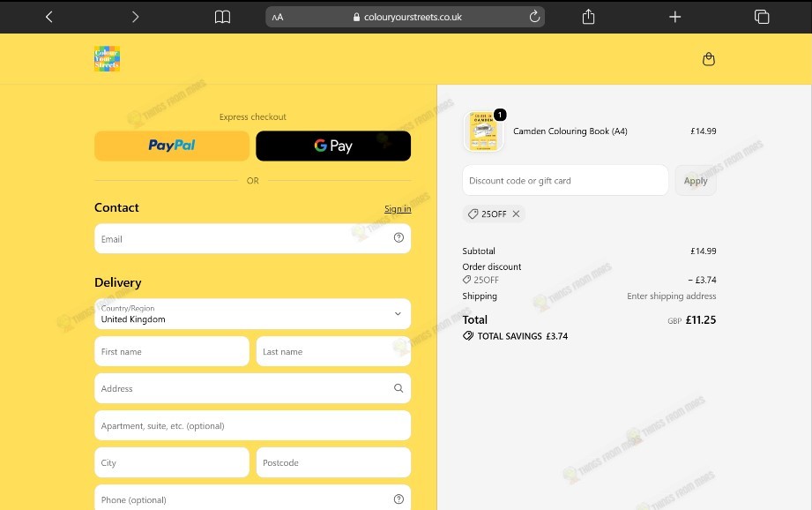Pay with the PayPal express button

coord(172,146)
